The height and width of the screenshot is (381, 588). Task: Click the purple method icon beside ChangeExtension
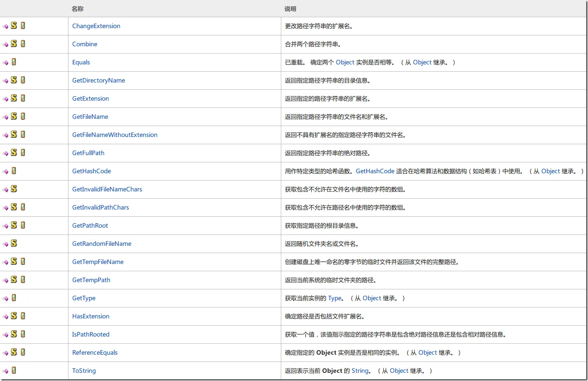[5, 27]
